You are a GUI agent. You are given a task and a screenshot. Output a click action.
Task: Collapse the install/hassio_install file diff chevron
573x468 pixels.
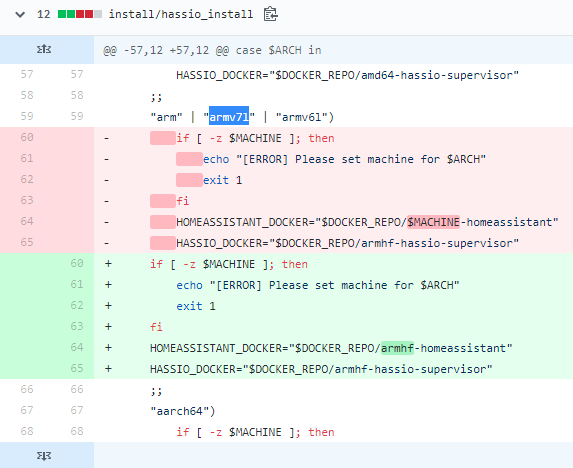[x=20, y=15]
